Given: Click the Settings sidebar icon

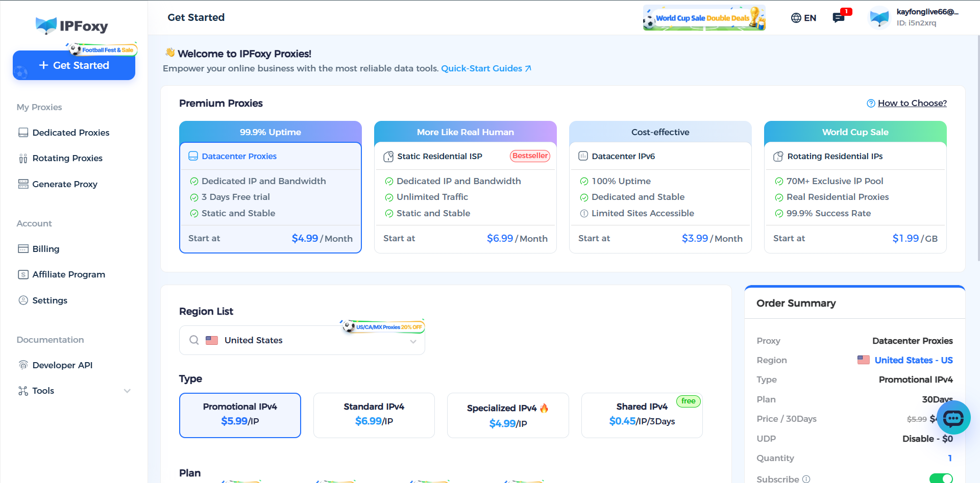Looking at the screenshot, I should 23,300.
